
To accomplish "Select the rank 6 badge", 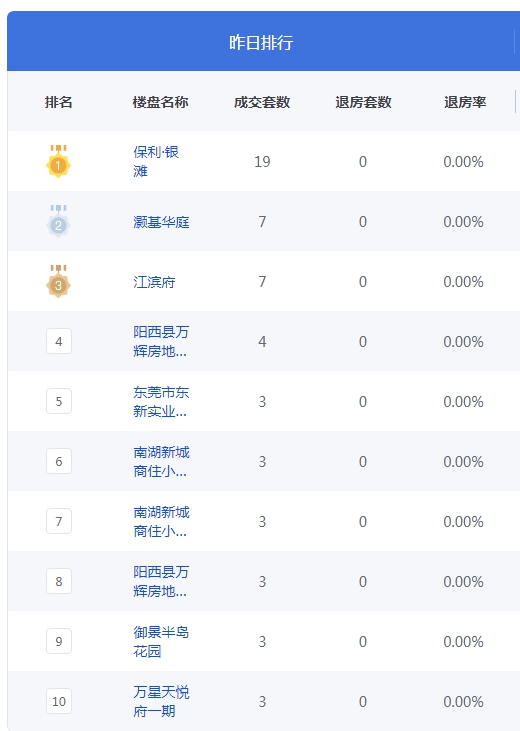I will (x=59, y=461).
